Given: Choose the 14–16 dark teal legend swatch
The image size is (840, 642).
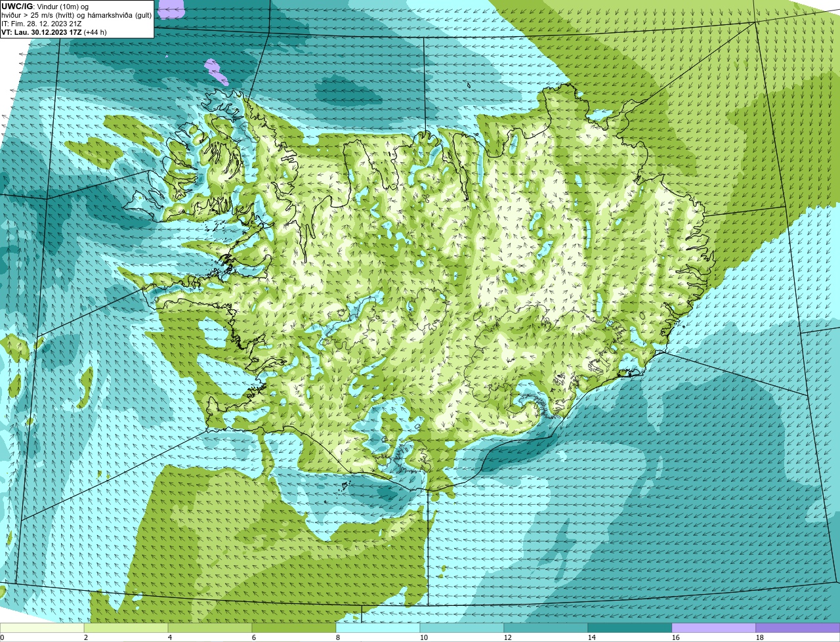Looking at the screenshot, I should 630,628.
